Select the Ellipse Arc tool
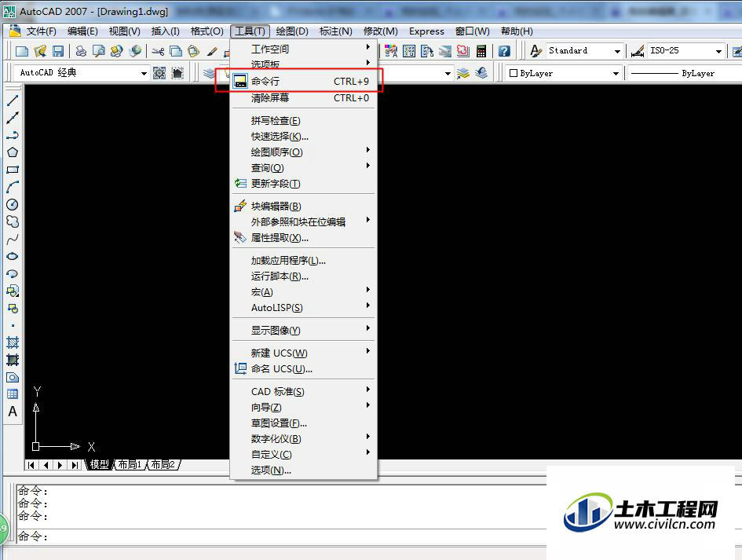 13,273
